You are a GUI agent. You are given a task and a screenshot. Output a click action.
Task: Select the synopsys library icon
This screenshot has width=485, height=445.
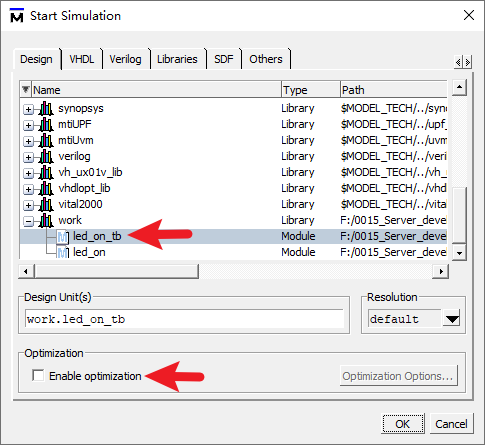pyautogui.click(x=46, y=109)
